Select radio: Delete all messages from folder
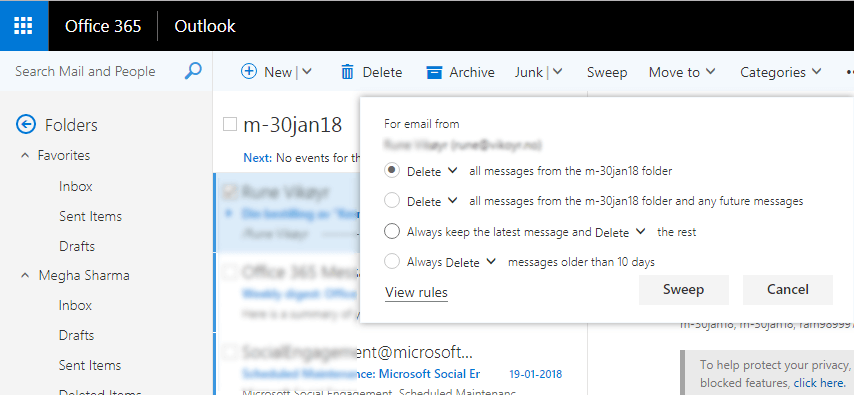Image resolution: width=854 pixels, height=395 pixels. (392, 171)
